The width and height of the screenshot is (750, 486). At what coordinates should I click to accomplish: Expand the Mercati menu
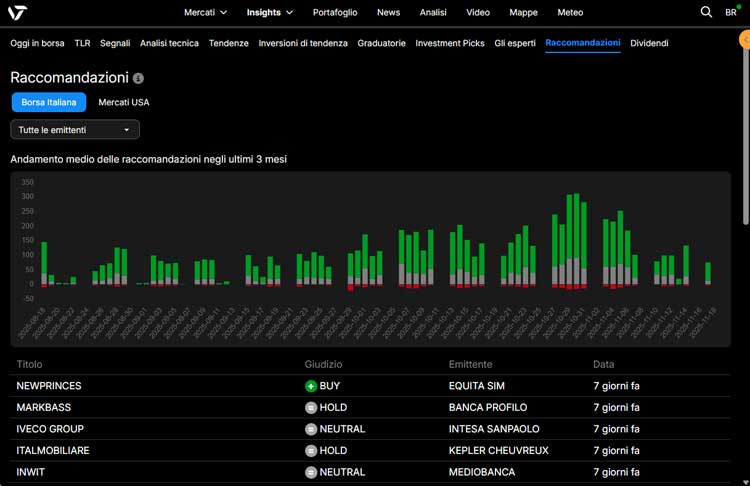[x=206, y=13]
